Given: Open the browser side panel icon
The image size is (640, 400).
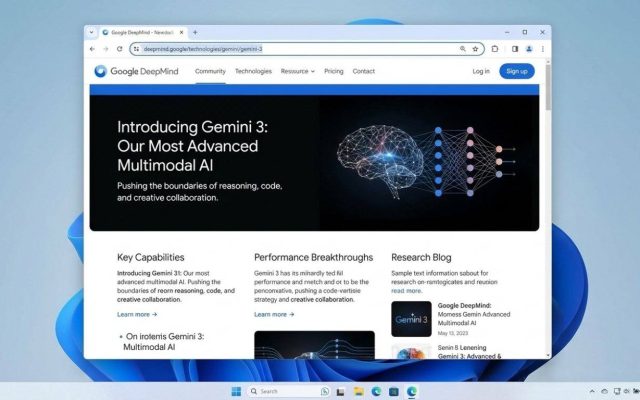Looking at the screenshot, I should coord(514,49).
